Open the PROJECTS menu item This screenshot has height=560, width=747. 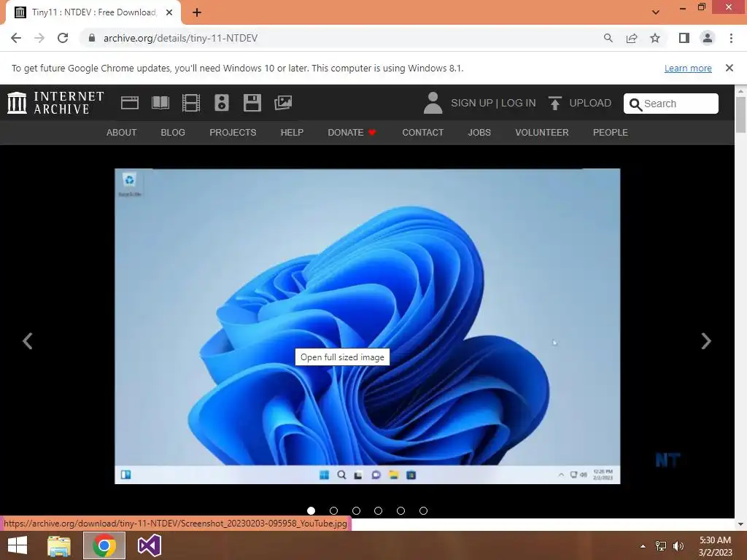pyautogui.click(x=233, y=133)
